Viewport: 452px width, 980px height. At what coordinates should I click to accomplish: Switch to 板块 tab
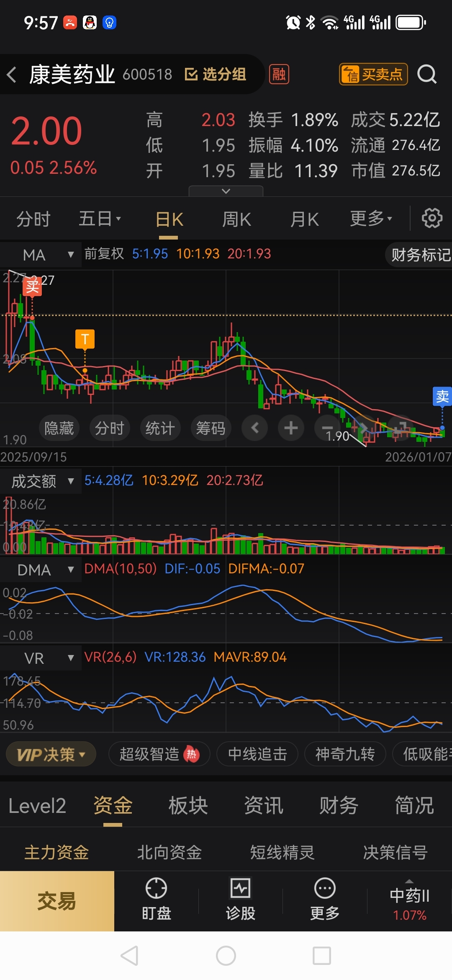click(x=188, y=806)
